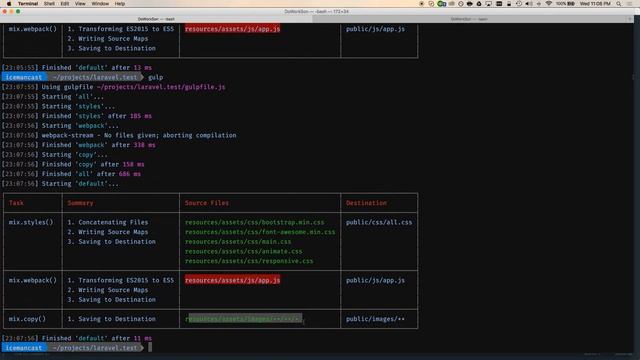640x360 pixels.
Task: Click mix.styles() task cell
Action: 31,222
